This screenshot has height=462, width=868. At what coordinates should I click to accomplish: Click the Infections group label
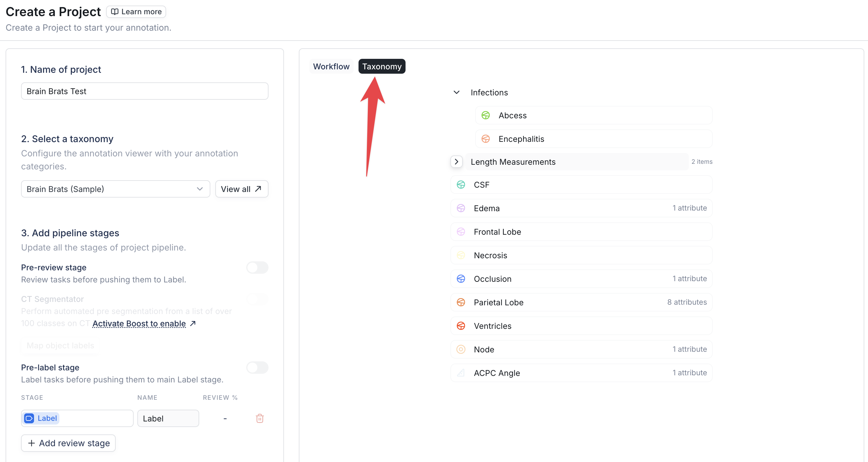(489, 92)
